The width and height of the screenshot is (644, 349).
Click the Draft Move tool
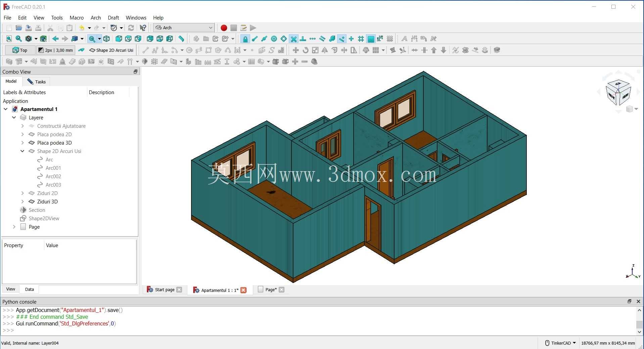click(x=295, y=50)
